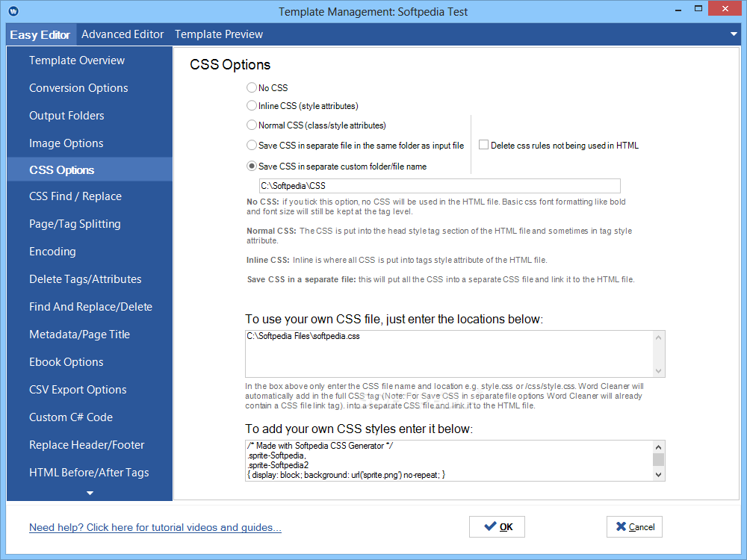Click the custom CSS folder path field
747x560 pixels.
tap(439, 186)
